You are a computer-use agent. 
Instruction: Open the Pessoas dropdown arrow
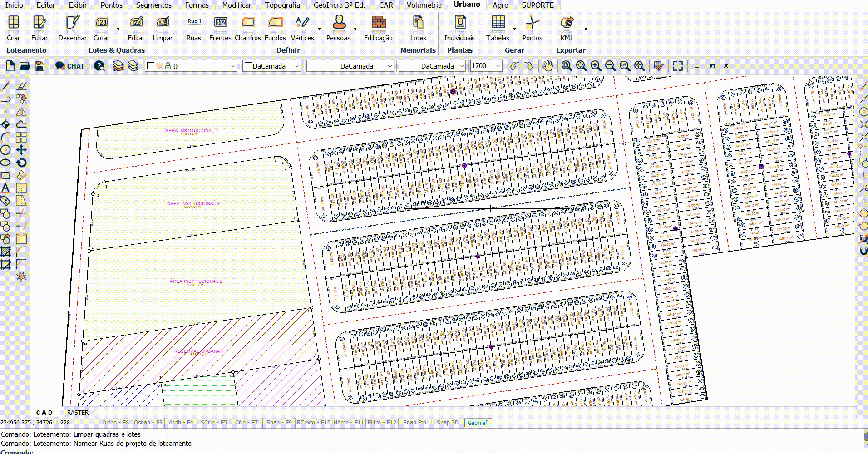point(355,29)
